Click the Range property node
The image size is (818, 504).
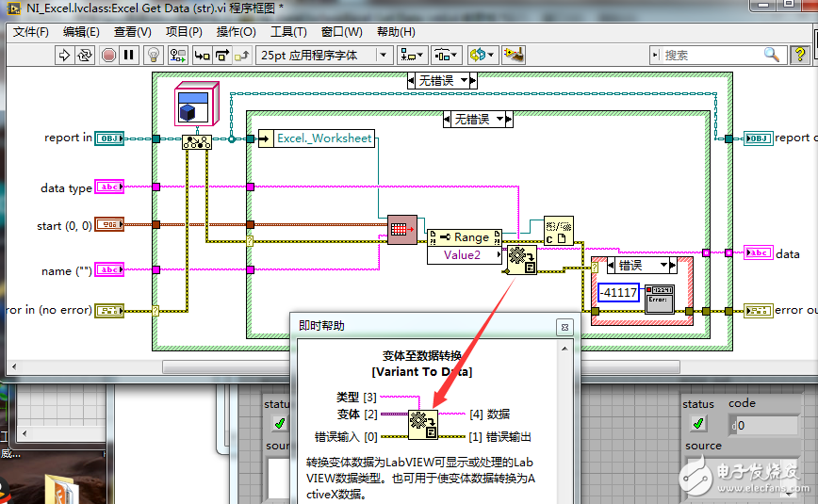tap(465, 237)
